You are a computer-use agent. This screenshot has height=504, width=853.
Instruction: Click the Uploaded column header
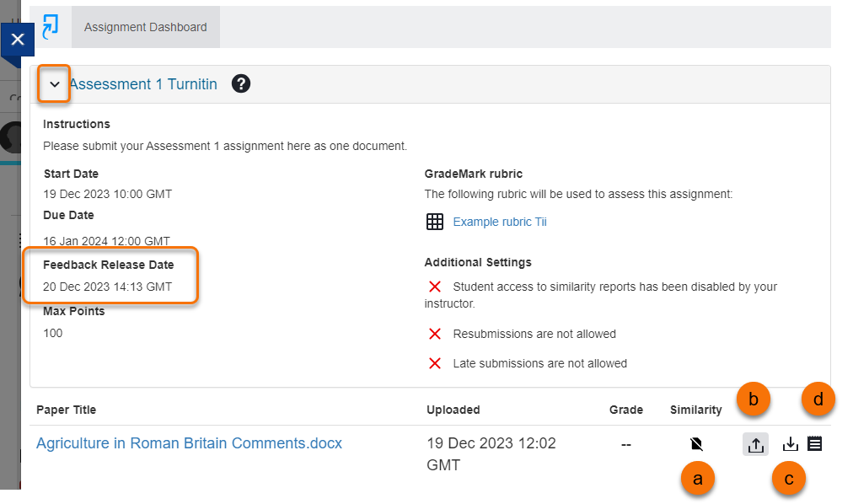click(x=453, y=410)
